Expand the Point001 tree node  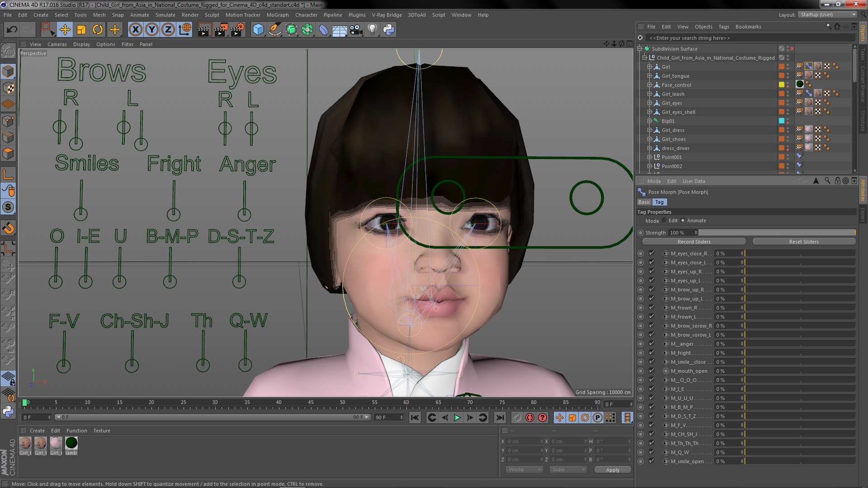coord(650,157)
